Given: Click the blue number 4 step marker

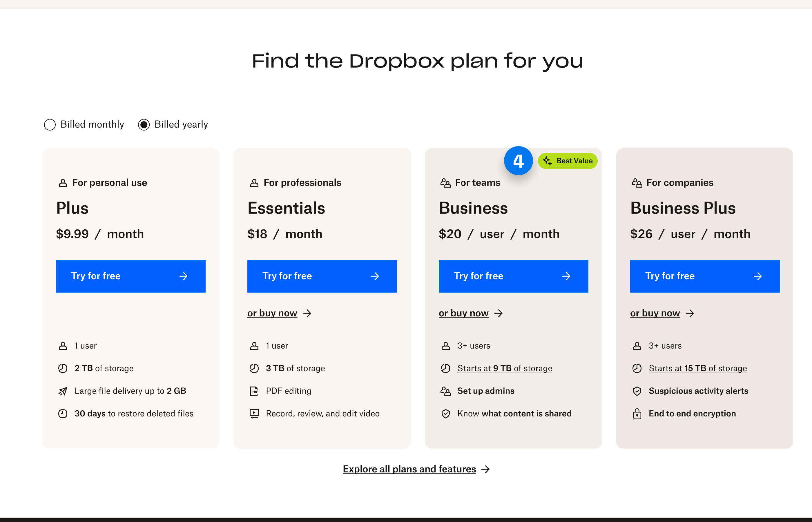Looking at the screenshot, I should click(x=518, y=161).
